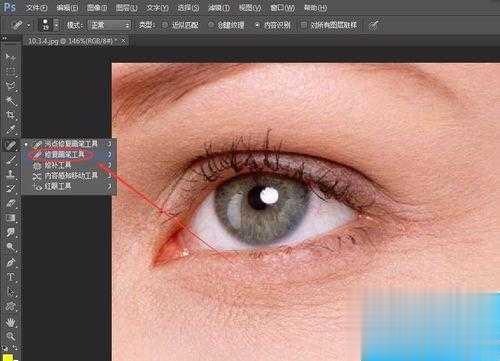This screenshot has width=500, height=361.
Task: Select the Hand tool
Action: point(10,322)
